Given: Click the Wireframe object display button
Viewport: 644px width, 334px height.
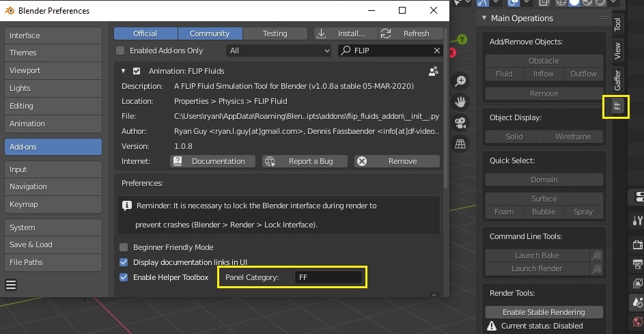Looking at the screenshot, I should coord(574,137).
